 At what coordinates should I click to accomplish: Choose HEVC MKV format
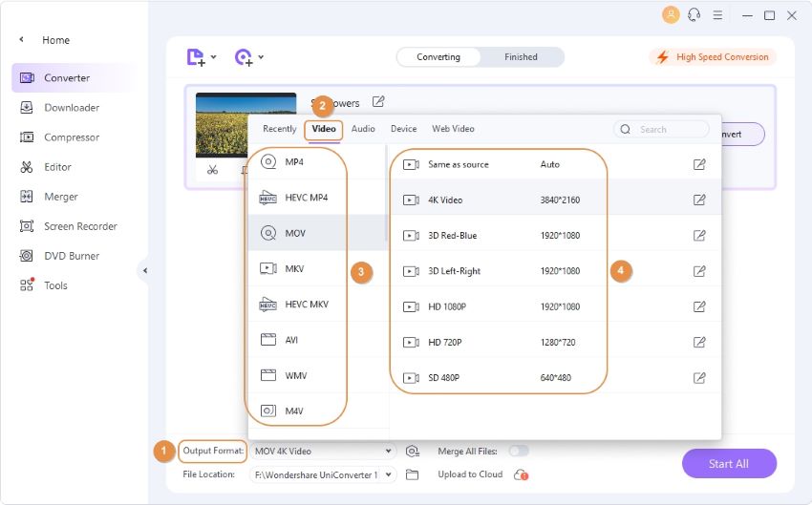pos(316,305)
